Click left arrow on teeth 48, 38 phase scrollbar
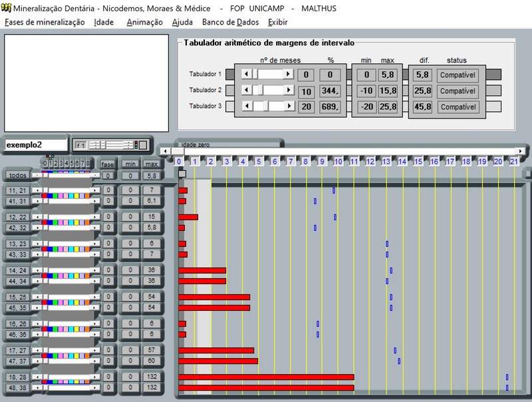Image resolution: width=532 pixels, height=402 pixels. pos(35,387)
